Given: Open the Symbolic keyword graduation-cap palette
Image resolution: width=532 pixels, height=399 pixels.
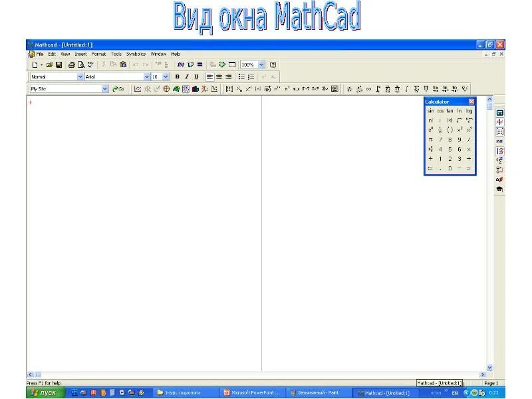Looking at the screenshot, I should coord(499,189).
